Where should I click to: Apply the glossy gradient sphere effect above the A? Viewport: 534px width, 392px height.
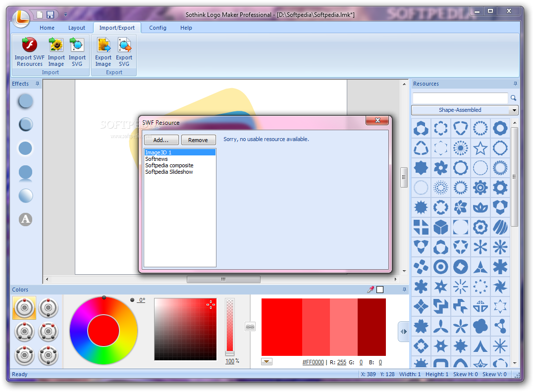(x=26, y=196)
